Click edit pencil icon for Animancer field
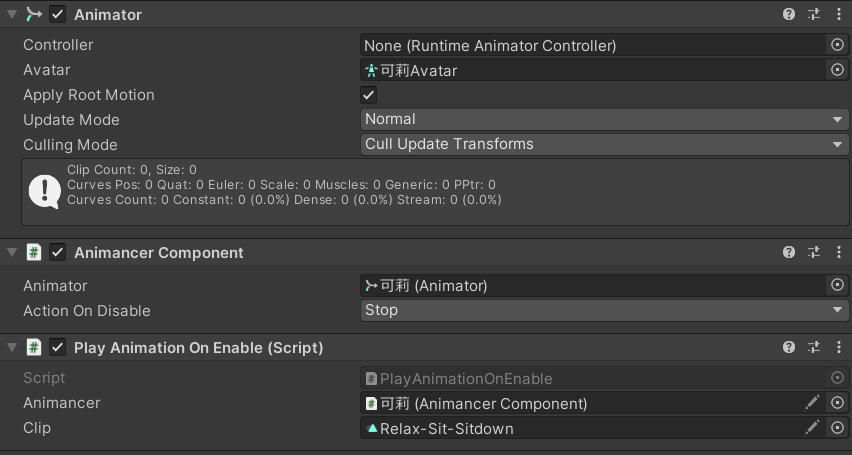This screenshot has width=852, height=455. click(812, 402)
